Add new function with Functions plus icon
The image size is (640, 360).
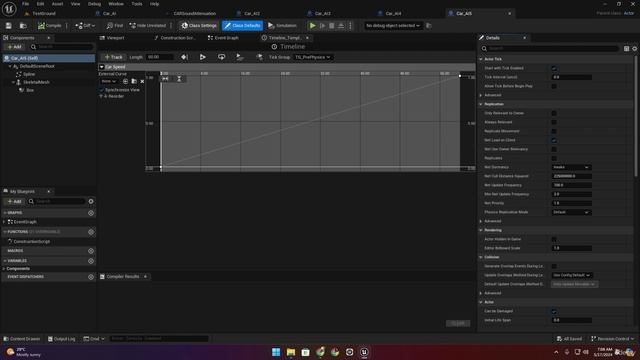pyautogui.click(x=91, y=232)
